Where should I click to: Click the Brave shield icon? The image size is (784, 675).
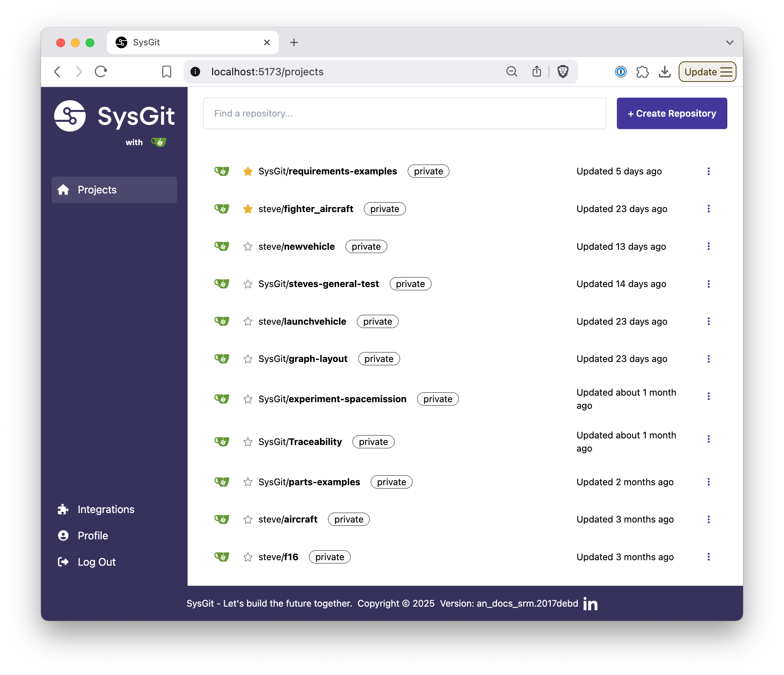(563, 72)
